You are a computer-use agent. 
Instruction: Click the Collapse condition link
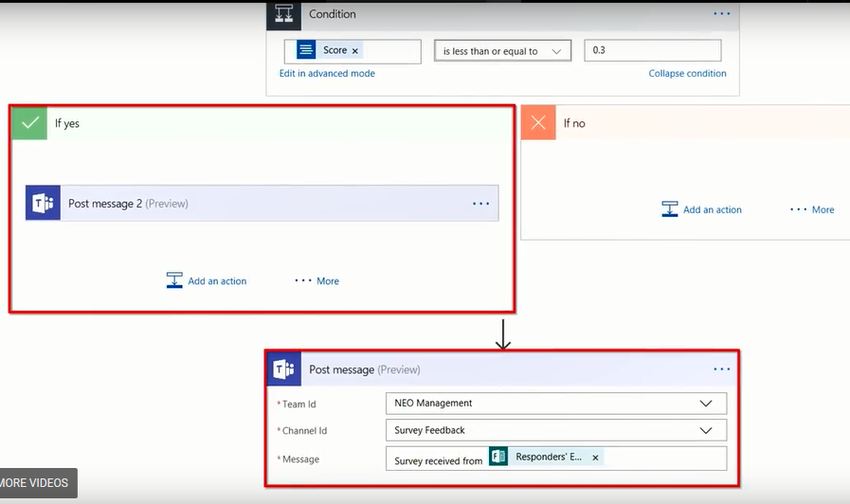(687, 74)
